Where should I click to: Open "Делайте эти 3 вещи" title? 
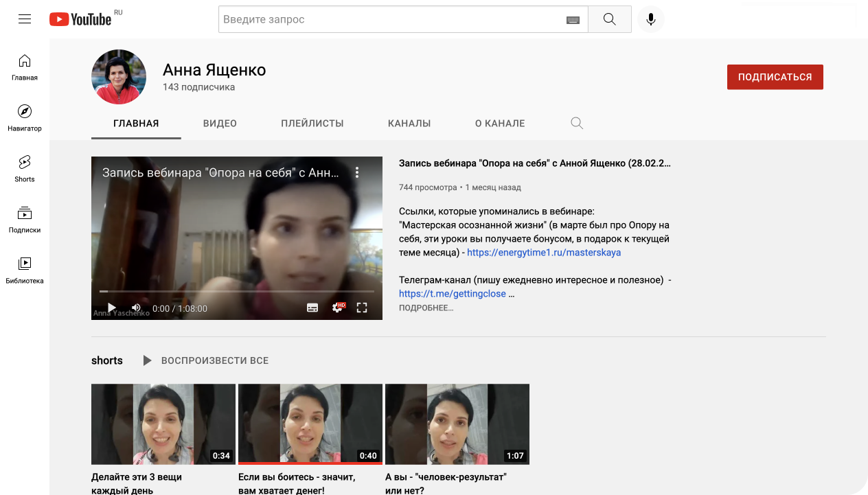coord(137,483)
